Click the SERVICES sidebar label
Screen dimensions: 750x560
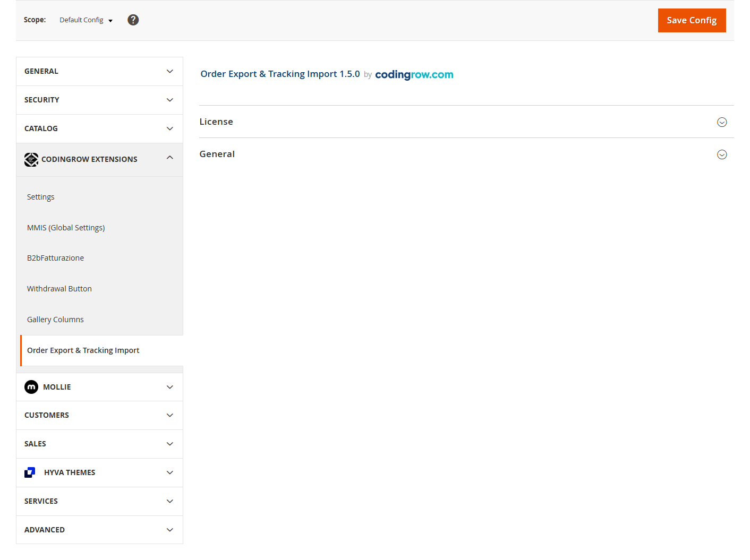tap(41, 501)
